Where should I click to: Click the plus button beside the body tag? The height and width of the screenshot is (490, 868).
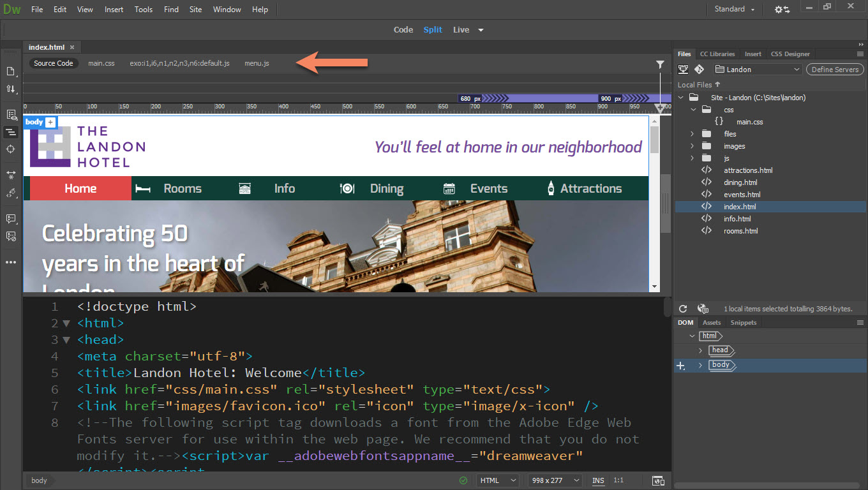point(50,122)
